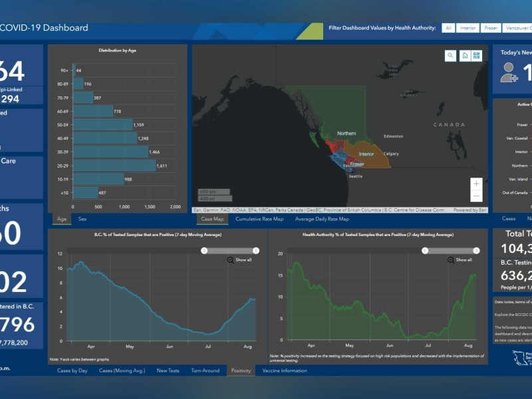532x399 pixels.
Task: Open the map search tool
Action: click(451, 56)
